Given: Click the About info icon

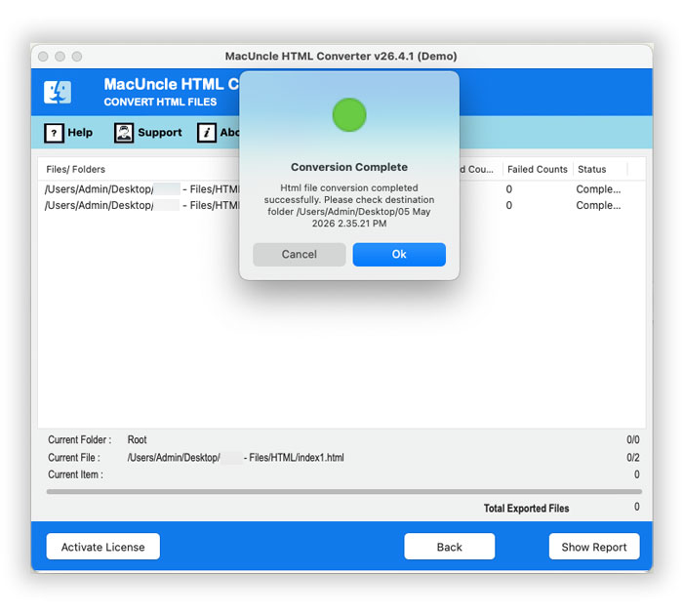Looking at the screenshot, I should [x=207, y=133].
